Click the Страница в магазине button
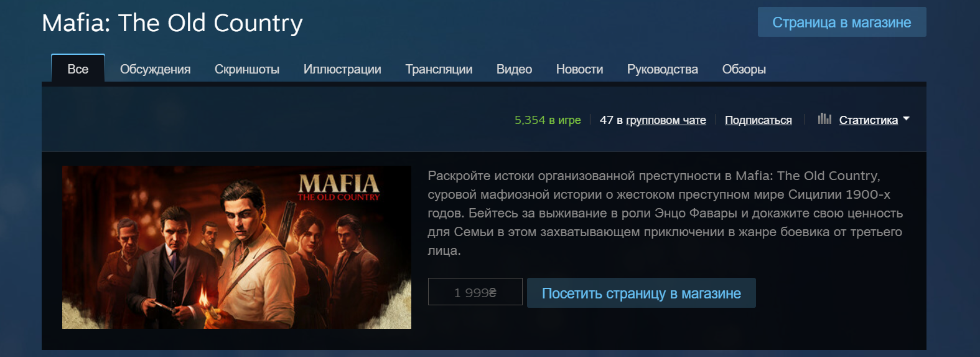 tap(842, 22)
